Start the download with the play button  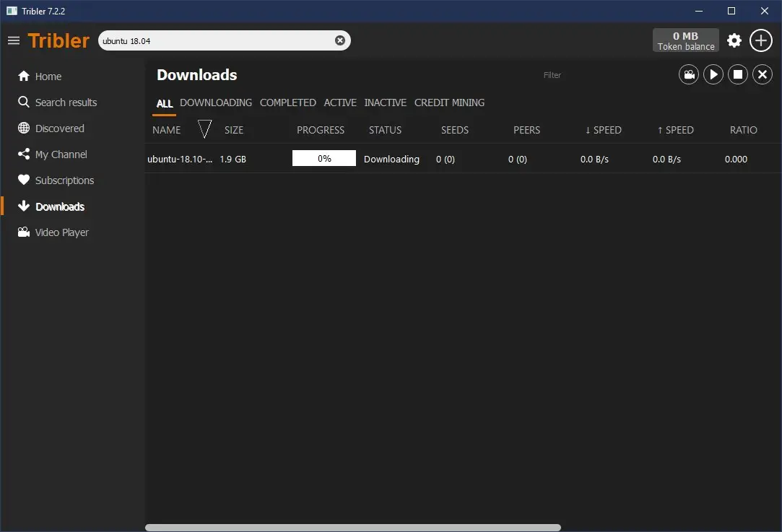click(x=713, y=75)
